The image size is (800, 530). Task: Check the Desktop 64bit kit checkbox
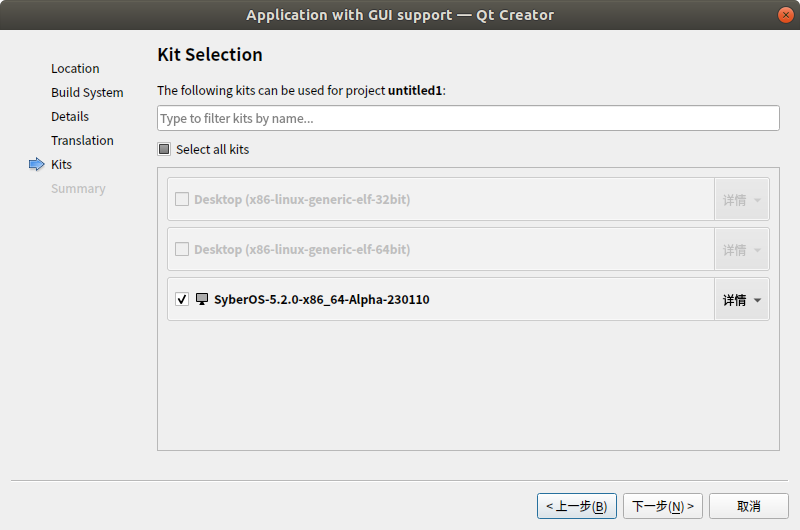coord(181,249)
